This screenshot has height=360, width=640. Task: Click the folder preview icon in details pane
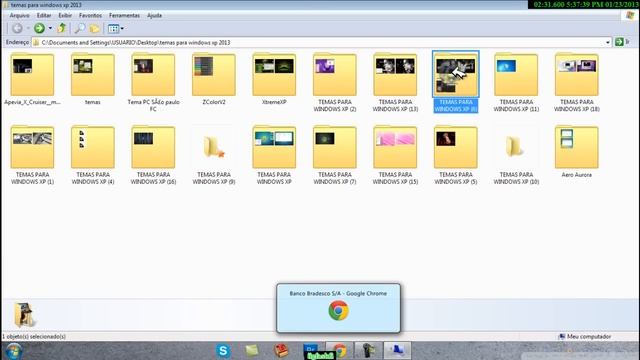tap(24, 315)
